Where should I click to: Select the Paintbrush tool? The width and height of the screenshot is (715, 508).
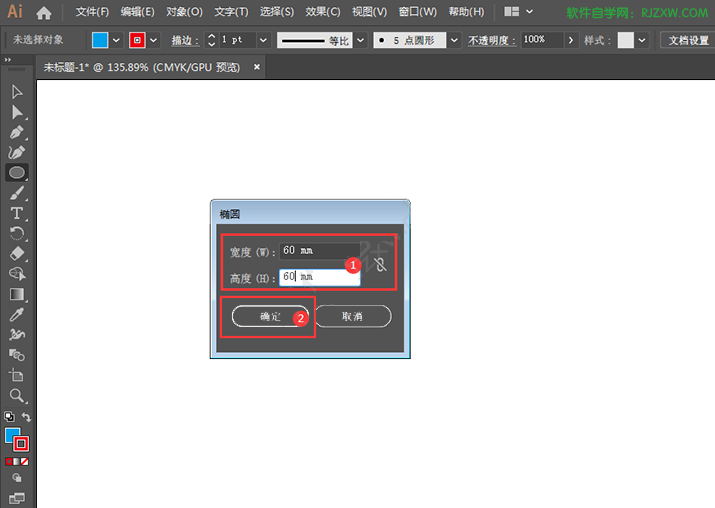pos(17,193)
